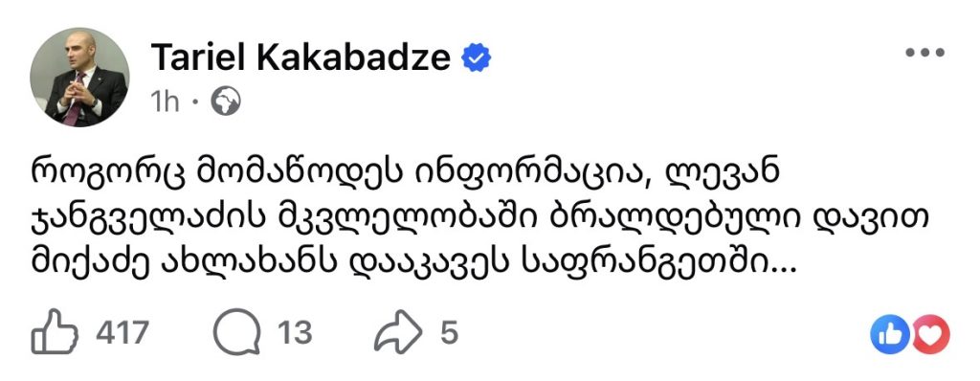The height and width of the screenshot is (381, 980).
Task: Click the red heart reaction emoji
Action: (x=930, y=335)
